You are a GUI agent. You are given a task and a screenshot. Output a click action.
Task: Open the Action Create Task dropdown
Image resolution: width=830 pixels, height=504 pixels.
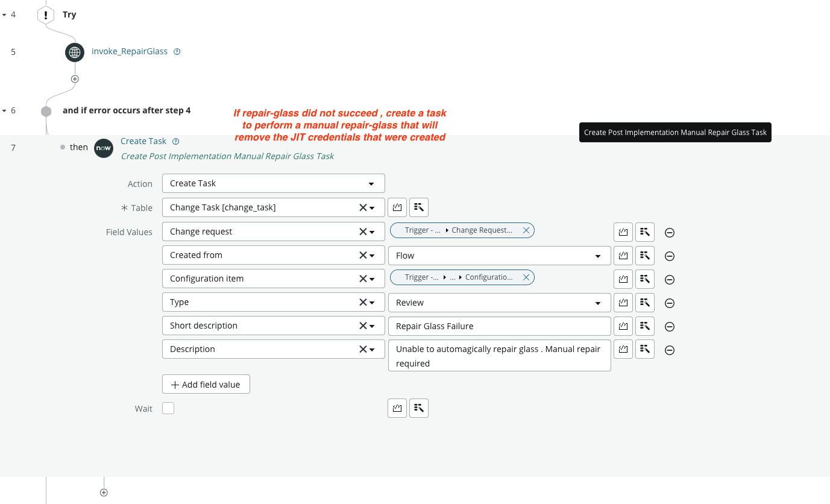pyautogui.click(x=273, y=183)
